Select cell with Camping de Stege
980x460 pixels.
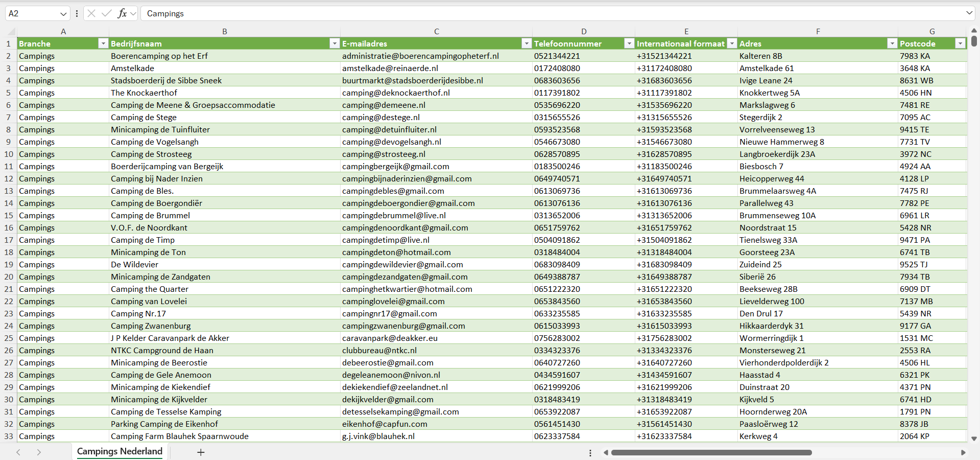144,118
